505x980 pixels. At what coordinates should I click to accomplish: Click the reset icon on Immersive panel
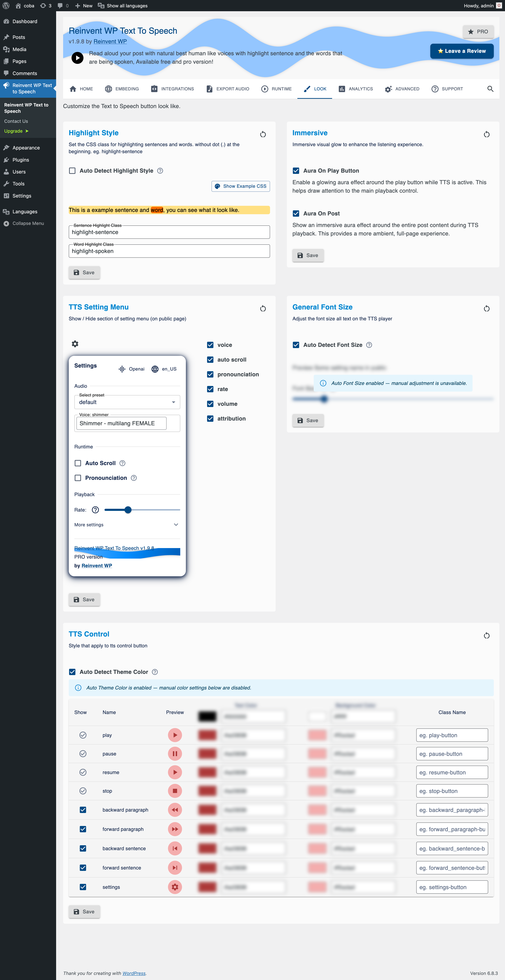click(x=486, y=134)
